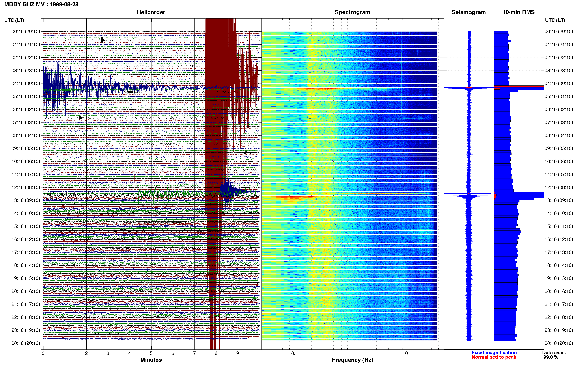588x368 pixels.
Task: Click the 'Frequency (Hz)' x-axis label
Action: tap(352, 360)
